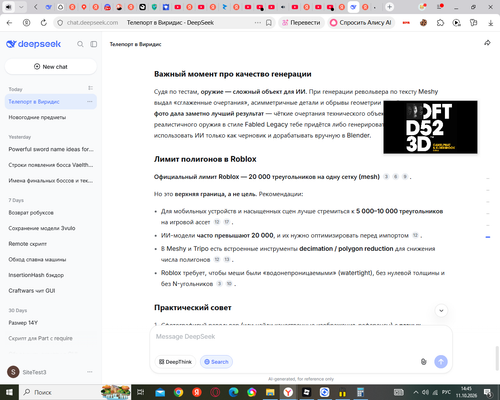Image resolution: width=500 pixels, height=400 pixels.
Task: Click the DeepSeek logo in the sidebar
Action: (33, 44)
